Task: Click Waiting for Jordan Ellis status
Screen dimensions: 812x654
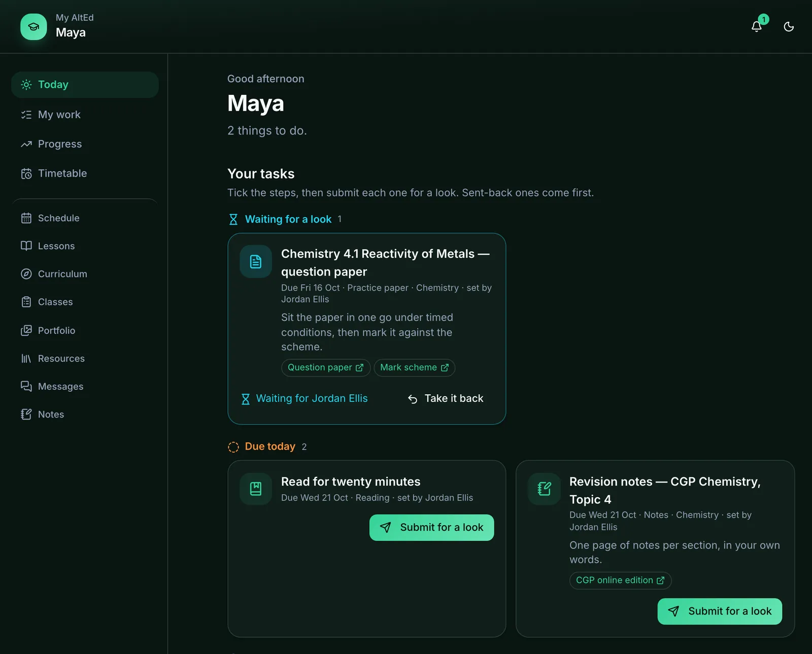Action: 304,399
